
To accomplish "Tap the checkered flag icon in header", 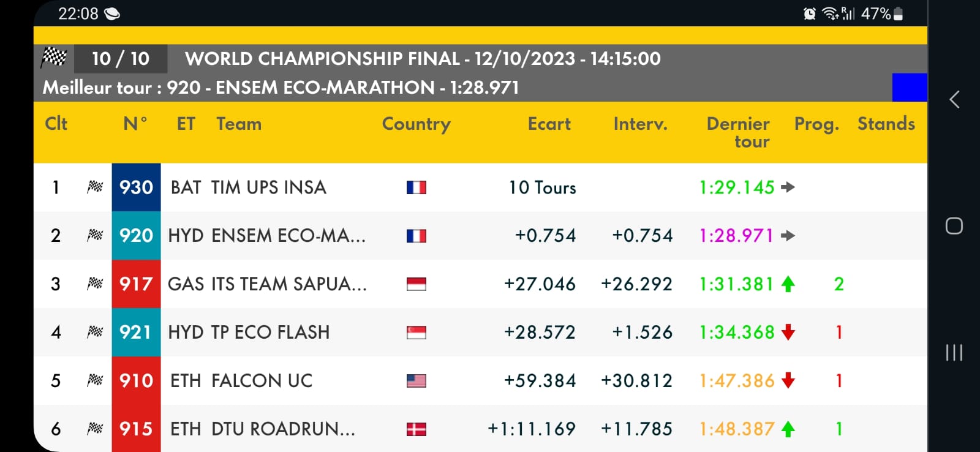I will click(x=54, y=58).
